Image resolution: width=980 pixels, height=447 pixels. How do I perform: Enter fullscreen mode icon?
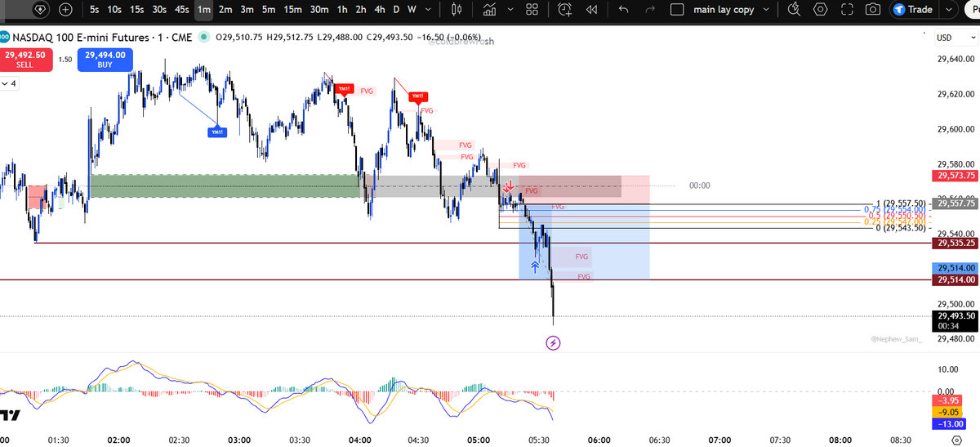pyautogui.click(x=847, y=10)
